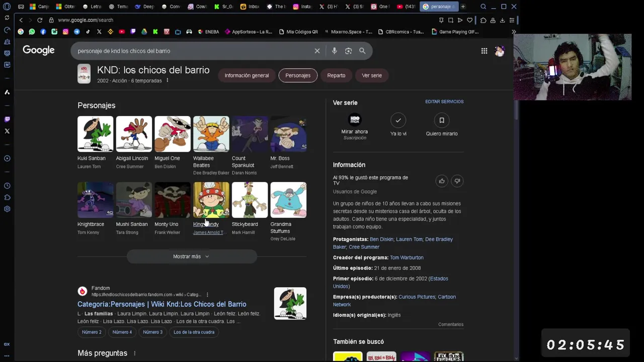Image resolution: width=644 pixels, height=362 pixels.
Task: Open extensions cube icon in sidebar
Action: click(x=7, y=198)
